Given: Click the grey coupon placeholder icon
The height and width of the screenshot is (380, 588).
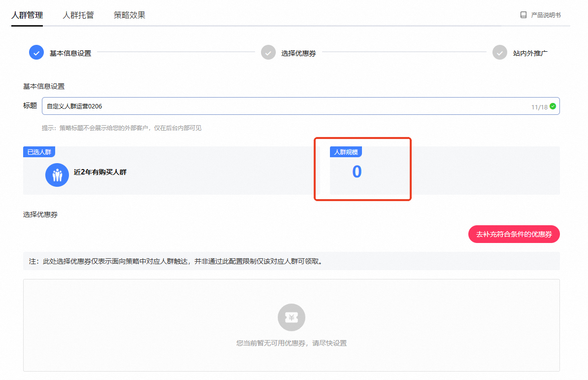Looking at the screenshot, I should coord(292,317).
